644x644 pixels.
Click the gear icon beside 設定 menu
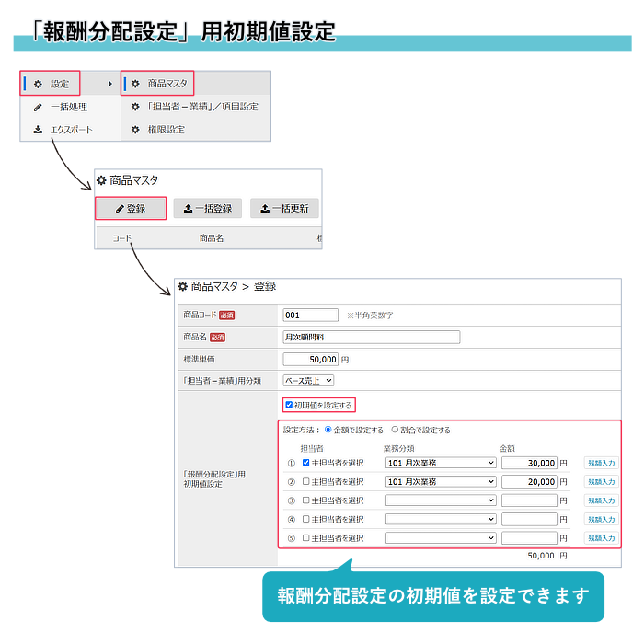[x=38, y=84]
